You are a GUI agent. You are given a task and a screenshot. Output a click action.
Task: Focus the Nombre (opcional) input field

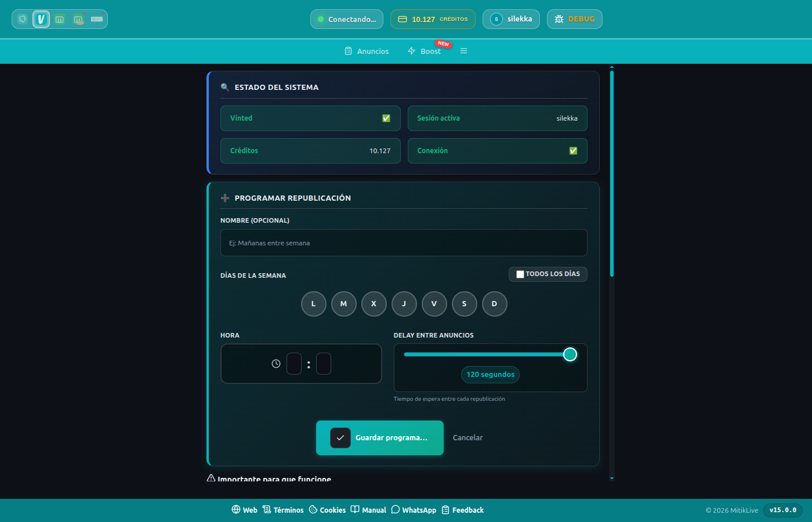[x=404, y=243]
